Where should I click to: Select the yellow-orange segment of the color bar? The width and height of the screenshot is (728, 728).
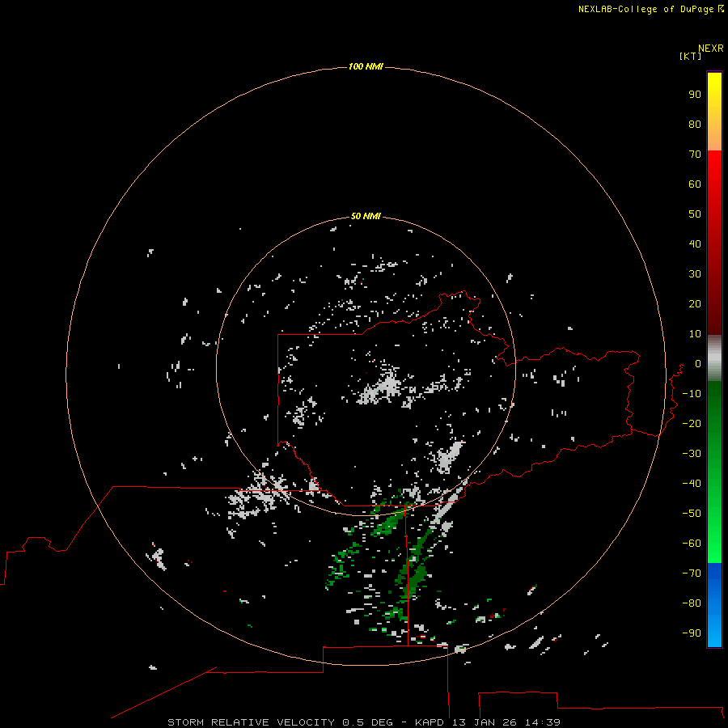click(x=714, y=112)
